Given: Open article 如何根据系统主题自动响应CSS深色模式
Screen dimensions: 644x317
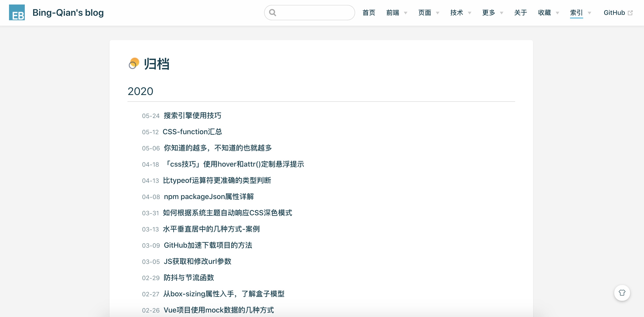Looking at the screenshot, I should click(228, 213).
